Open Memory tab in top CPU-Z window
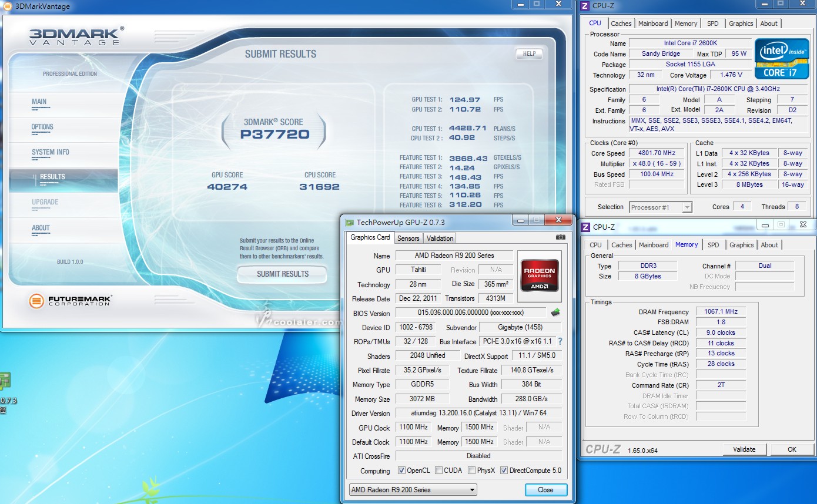The width and height of the screenshot is (817, 504). 686,23
